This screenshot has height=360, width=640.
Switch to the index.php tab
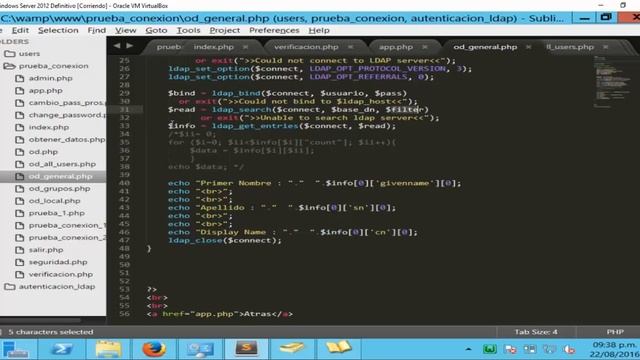click(213, 47)
